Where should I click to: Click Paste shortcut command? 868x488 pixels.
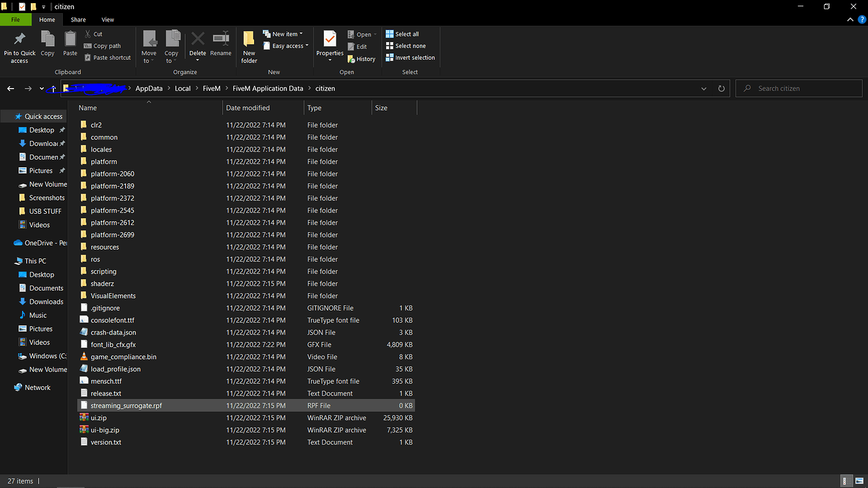coord(108,57)
